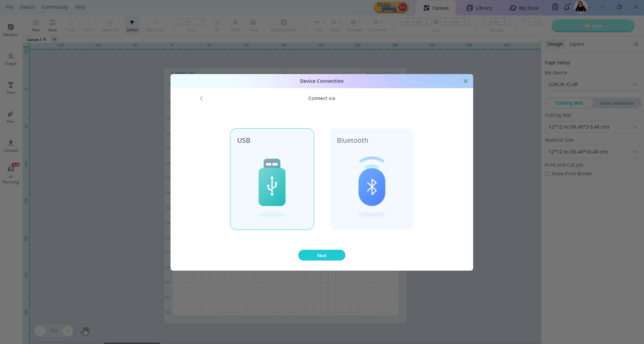Switch to the Smart Materials toggle option

616,103
